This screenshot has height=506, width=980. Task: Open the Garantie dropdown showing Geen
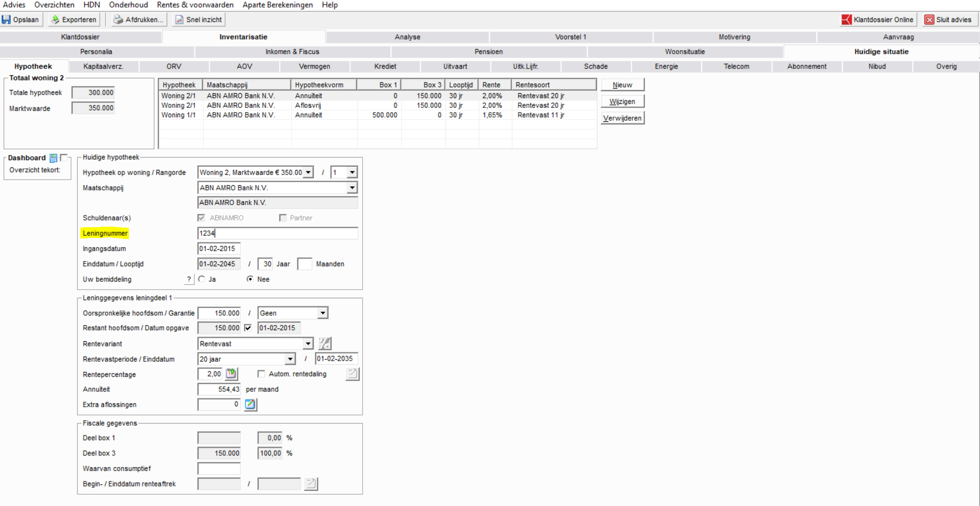click(323, 313)
